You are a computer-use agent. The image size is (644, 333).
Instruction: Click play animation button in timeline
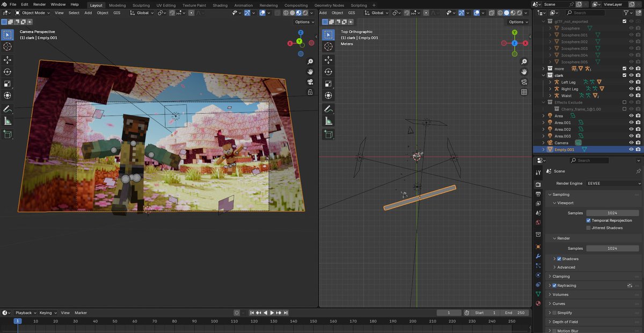tap(272, 313)
